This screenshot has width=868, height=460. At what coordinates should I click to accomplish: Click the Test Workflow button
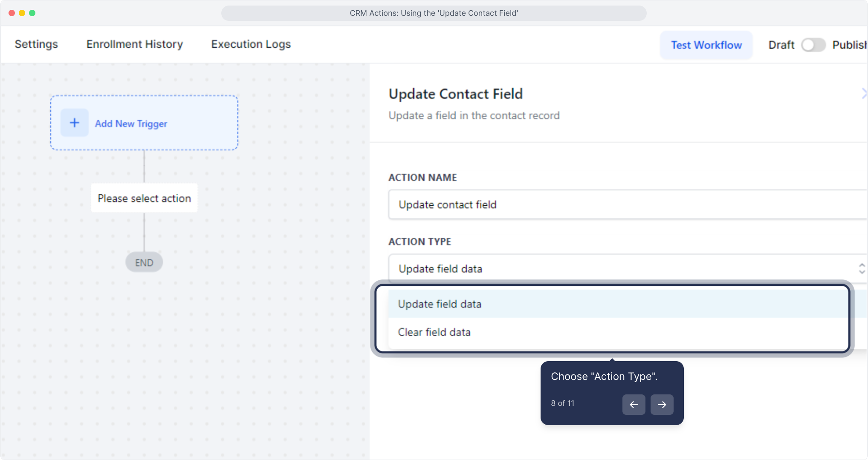pos(706,45)
